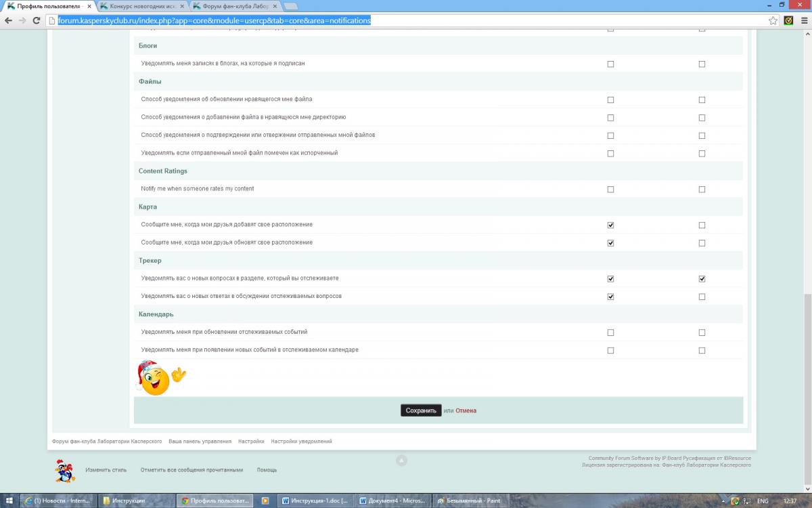Bookmark page with the star icon
812x508 pixels.
coord(773,21)
